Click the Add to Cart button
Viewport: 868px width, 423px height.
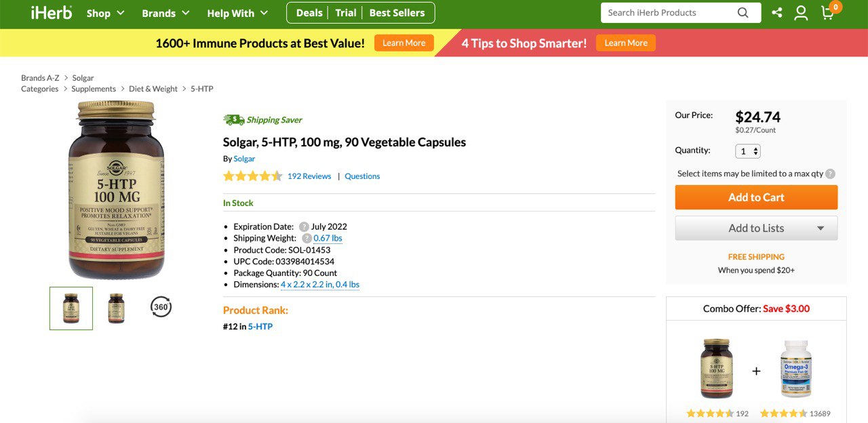756,197
